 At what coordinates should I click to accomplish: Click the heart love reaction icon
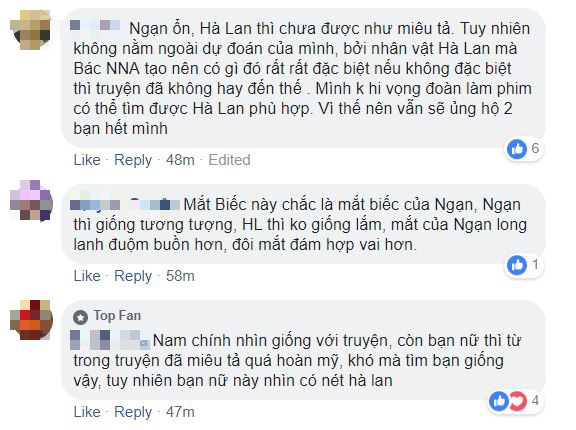[x=518, y=401]
